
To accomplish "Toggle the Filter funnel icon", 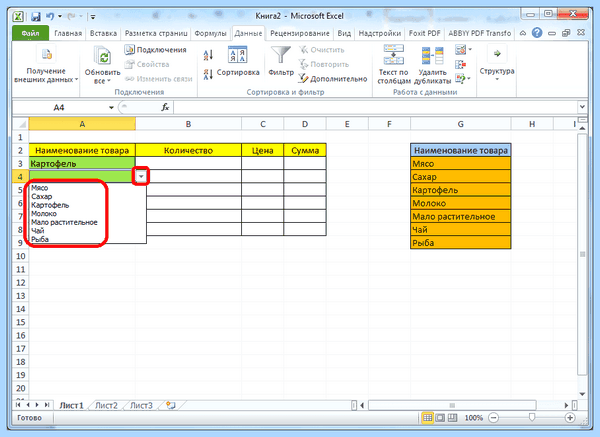I will (281, 55).
